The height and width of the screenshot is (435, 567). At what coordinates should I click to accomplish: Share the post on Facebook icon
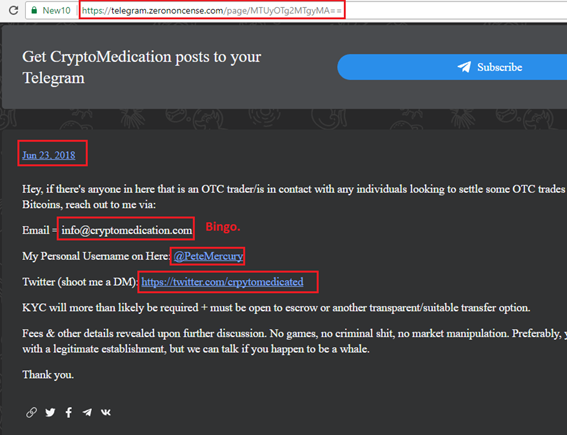(x=69, y=412)
